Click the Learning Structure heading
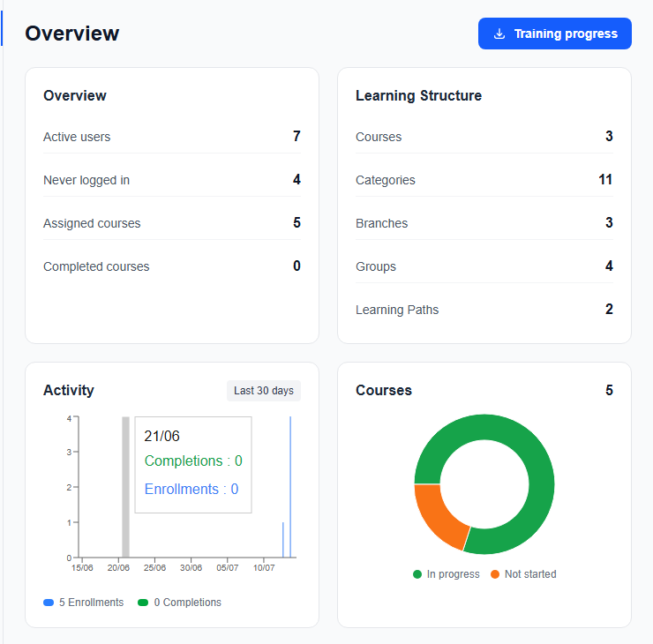Image resolution: width=653 pixels, height=644 pixels. 418,96
